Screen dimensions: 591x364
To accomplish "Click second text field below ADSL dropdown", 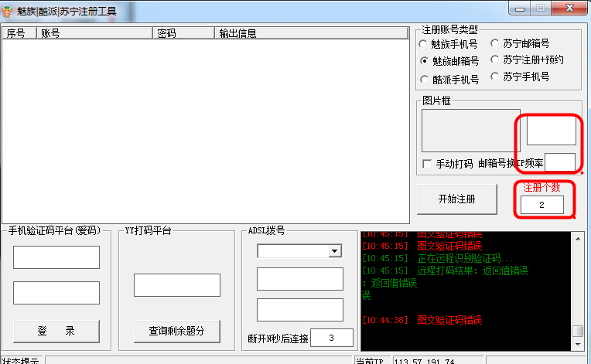I will 300,310.
